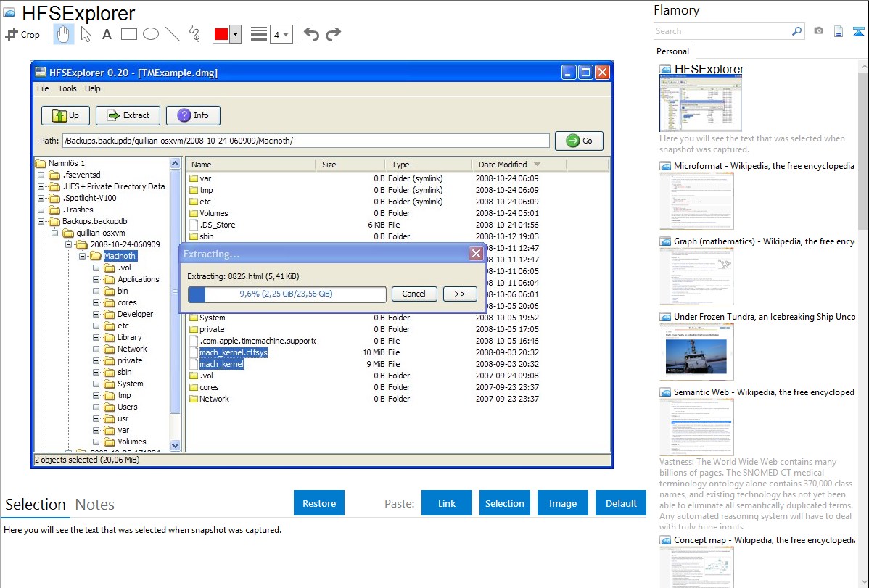This screenshot has height=588, width=869.
Task: Pick the ellipse shape tool
Action: [151, 34]
